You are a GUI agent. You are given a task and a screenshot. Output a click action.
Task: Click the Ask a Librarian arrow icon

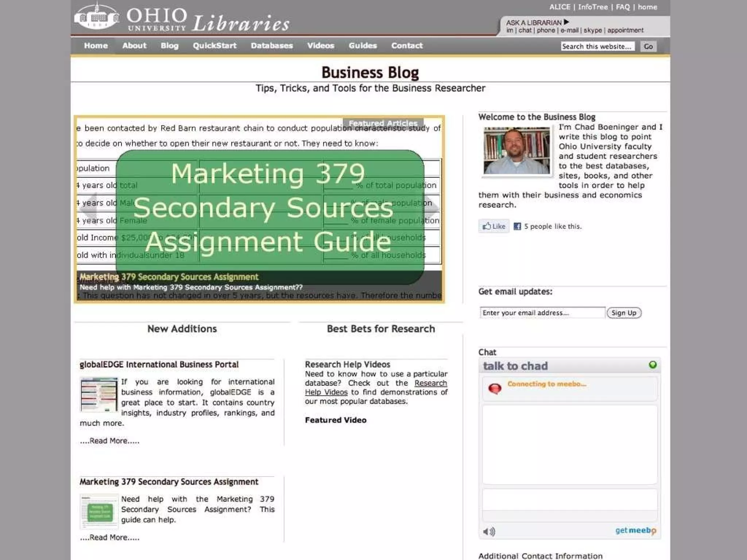[x=566, y=22]
